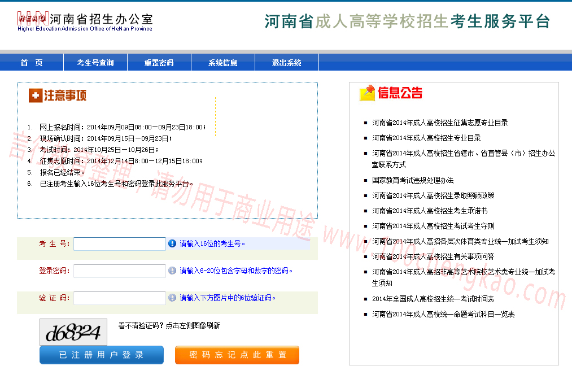572x392 pixels.
Task: Focus the 登录密码 input field
Action: [x=120, y=271]
